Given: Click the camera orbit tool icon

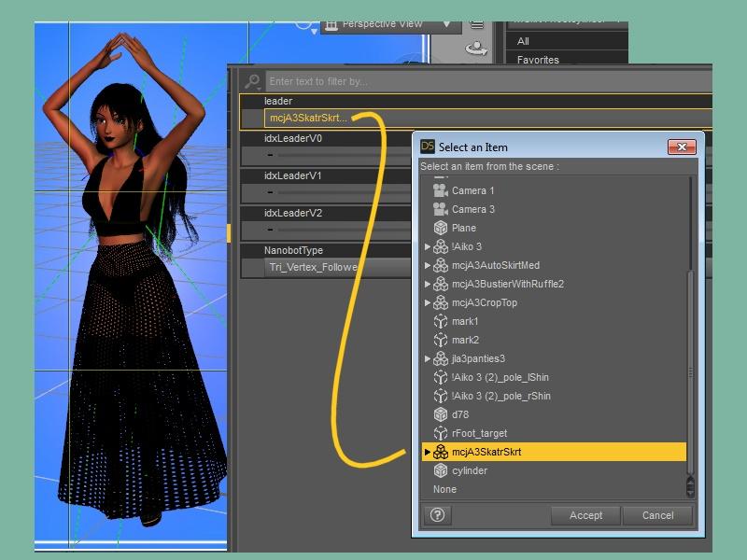Looking at the screenshot, I should click(476, 49).
